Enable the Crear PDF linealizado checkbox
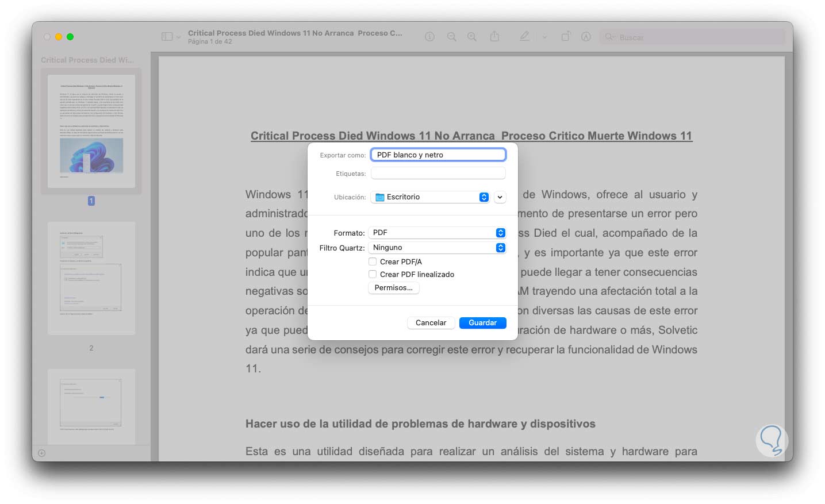This screenshot has width=825, height=504. pos(373,274)
